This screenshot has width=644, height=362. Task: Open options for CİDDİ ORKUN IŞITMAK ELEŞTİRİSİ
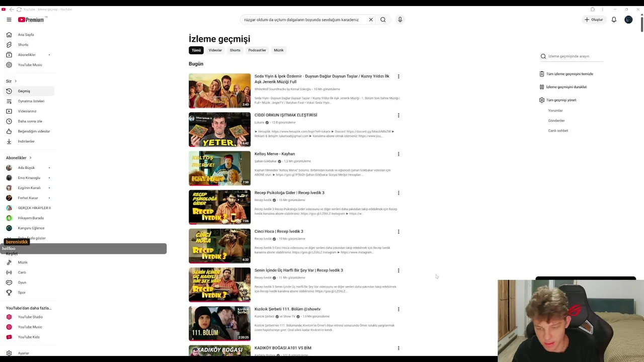398,115
